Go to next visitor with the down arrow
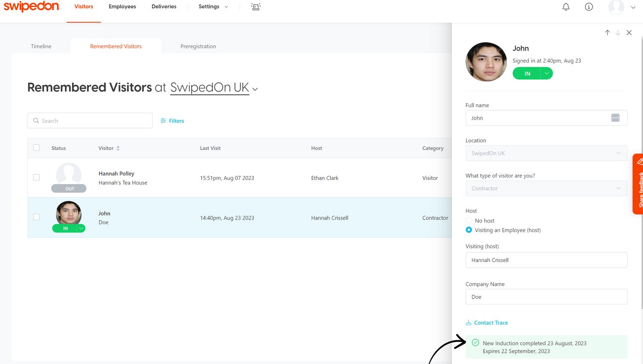Viewport: 643px width, 364px height. (x=618, y=33)
